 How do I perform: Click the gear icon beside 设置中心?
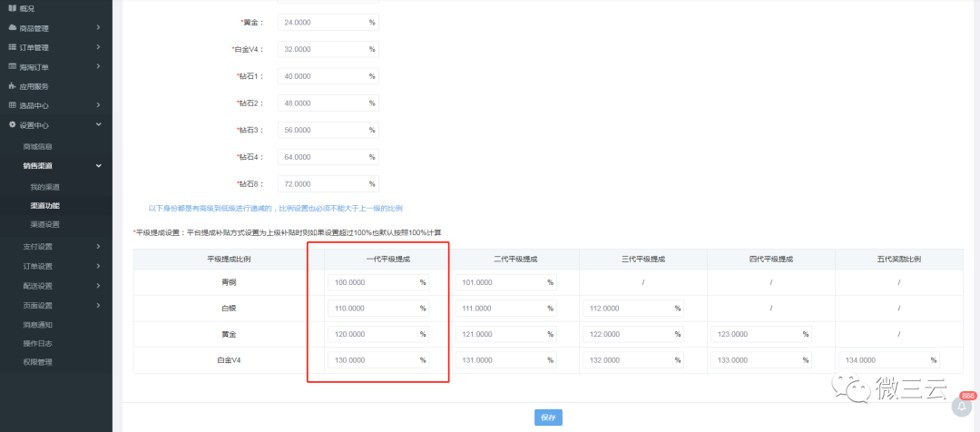click(x=12, y=124)
